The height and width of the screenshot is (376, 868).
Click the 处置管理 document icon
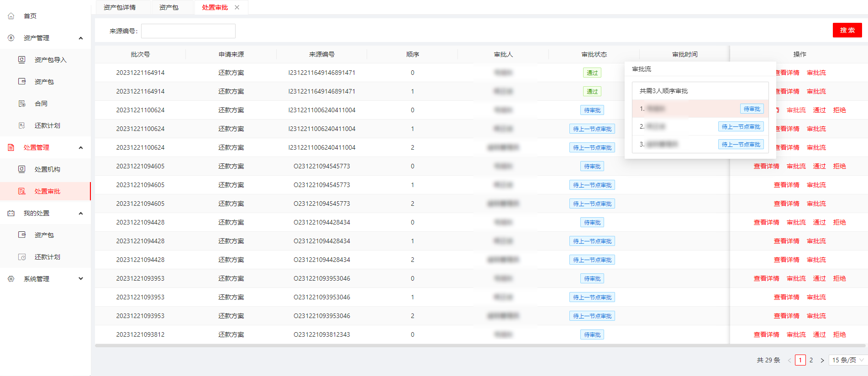11,147
